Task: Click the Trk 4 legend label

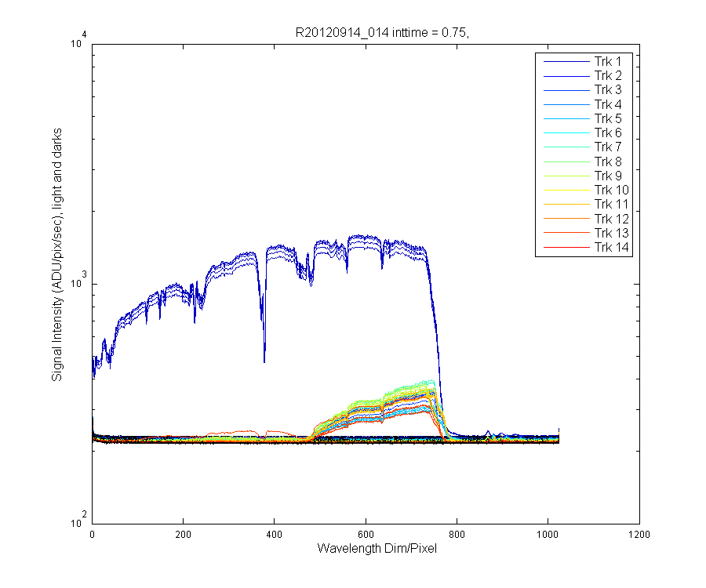Action: pyautogui.click(x=607, y=104)
